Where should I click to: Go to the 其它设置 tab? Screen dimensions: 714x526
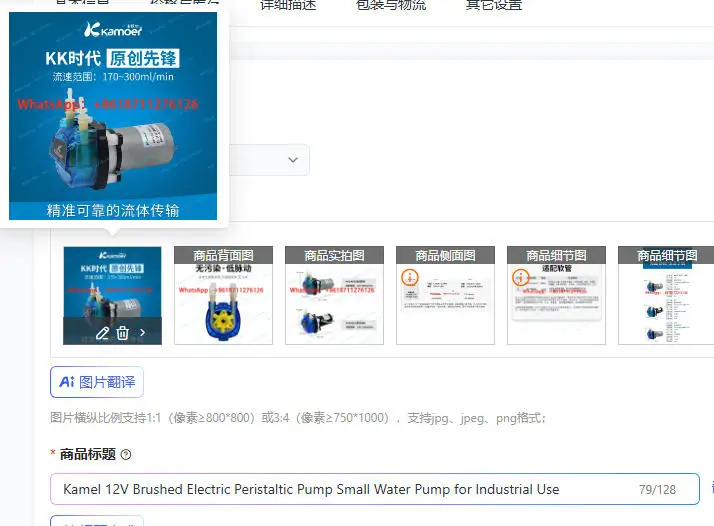click(x=494, y=5)
